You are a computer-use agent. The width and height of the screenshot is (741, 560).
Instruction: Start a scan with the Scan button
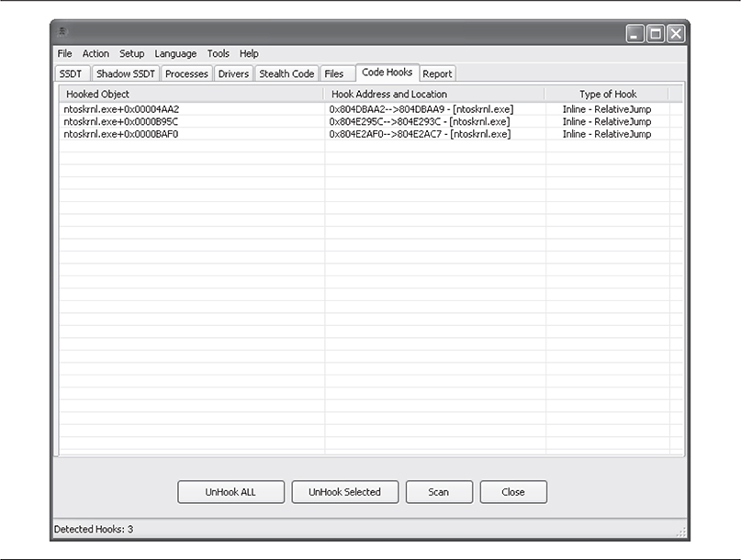pos(439,492)
